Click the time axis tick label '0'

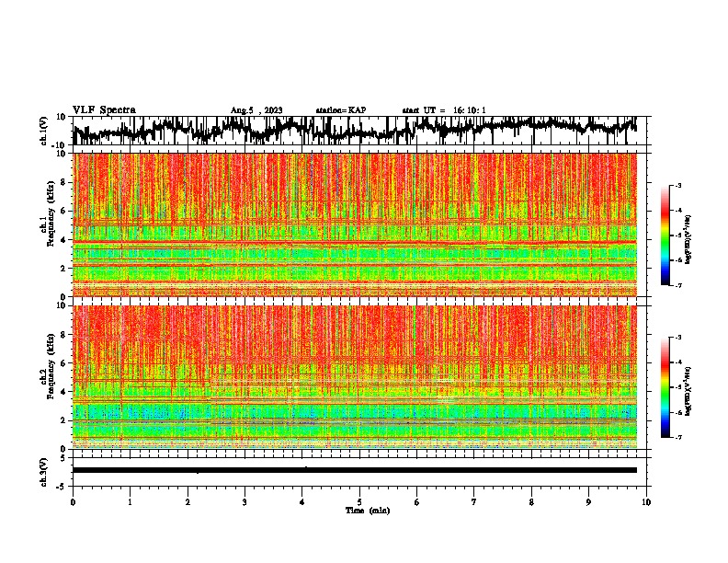(x=73, y=502)
